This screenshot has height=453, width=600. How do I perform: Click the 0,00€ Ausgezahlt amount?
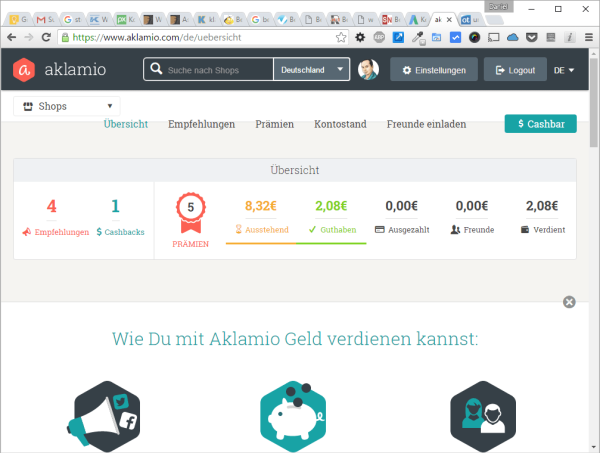[401, 206]
